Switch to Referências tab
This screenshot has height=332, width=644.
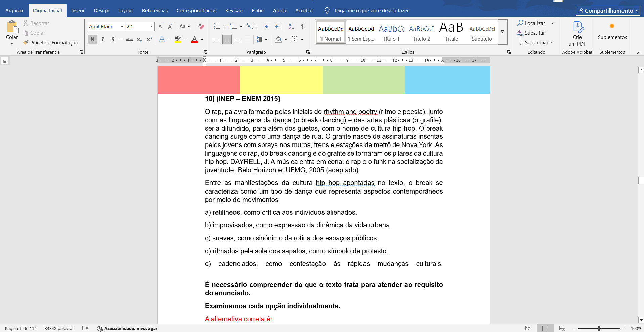[155, 11]
